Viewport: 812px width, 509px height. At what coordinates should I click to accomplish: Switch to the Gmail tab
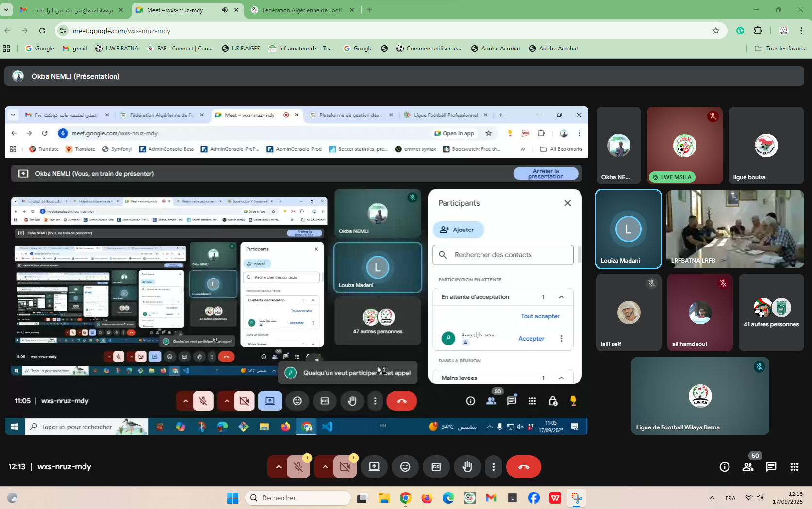[73, 10]
